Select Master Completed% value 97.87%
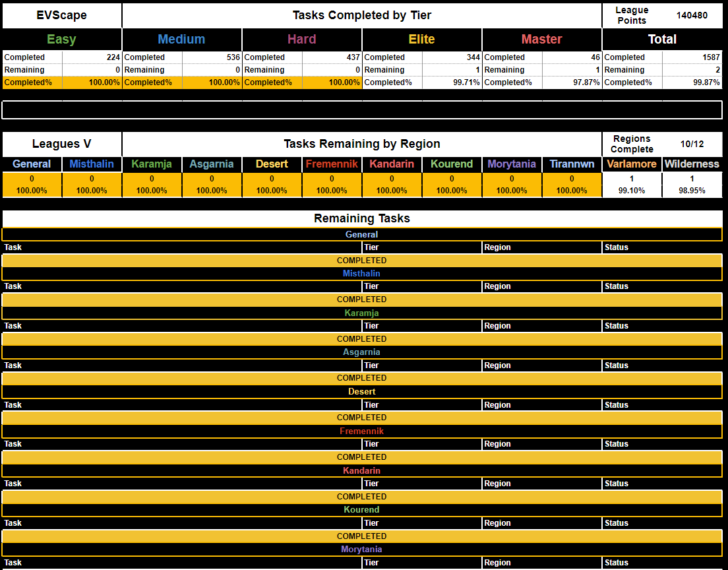Image resolution: width=728 pixels, height=570 pixels. coord(572,82)
